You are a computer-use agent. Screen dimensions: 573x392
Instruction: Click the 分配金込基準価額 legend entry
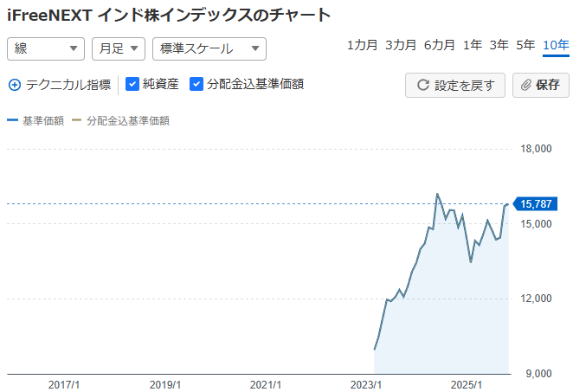127,120
